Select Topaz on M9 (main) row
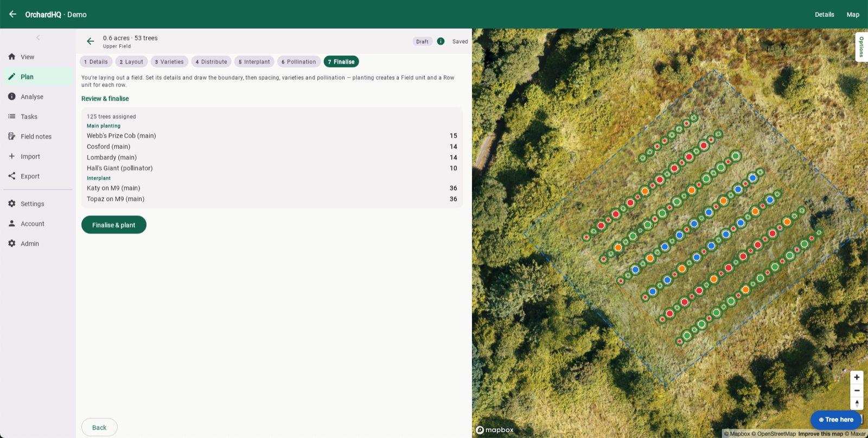The image size is (868, 438). point(272,199)
